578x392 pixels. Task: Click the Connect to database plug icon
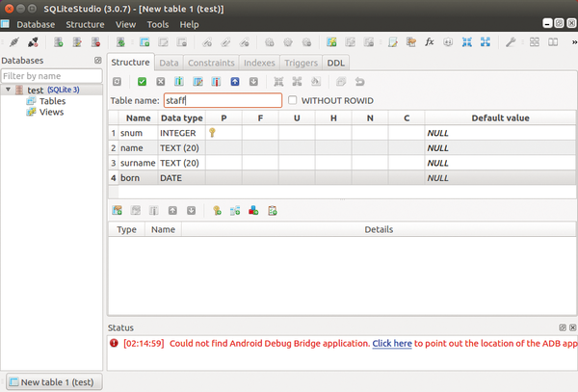click(14, 42)
